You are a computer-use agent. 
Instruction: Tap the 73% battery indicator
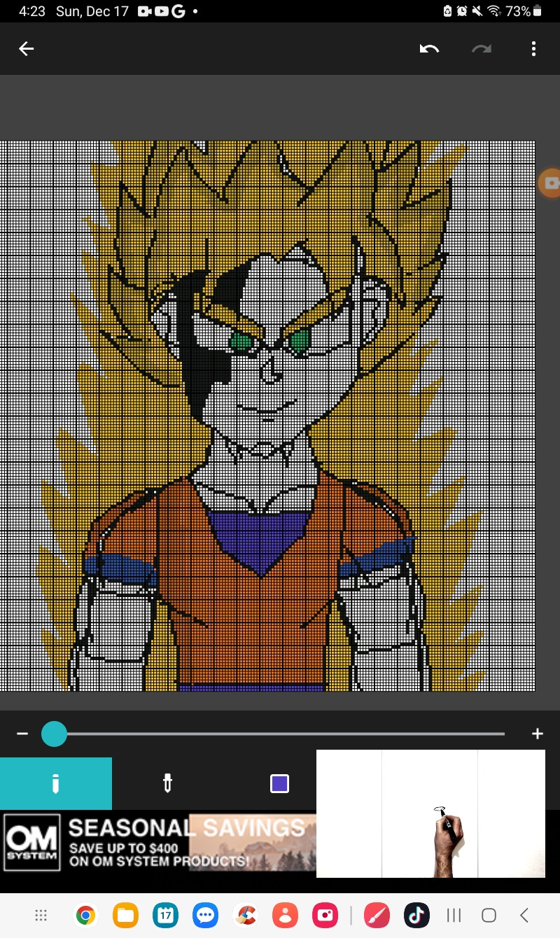[523, 11]
